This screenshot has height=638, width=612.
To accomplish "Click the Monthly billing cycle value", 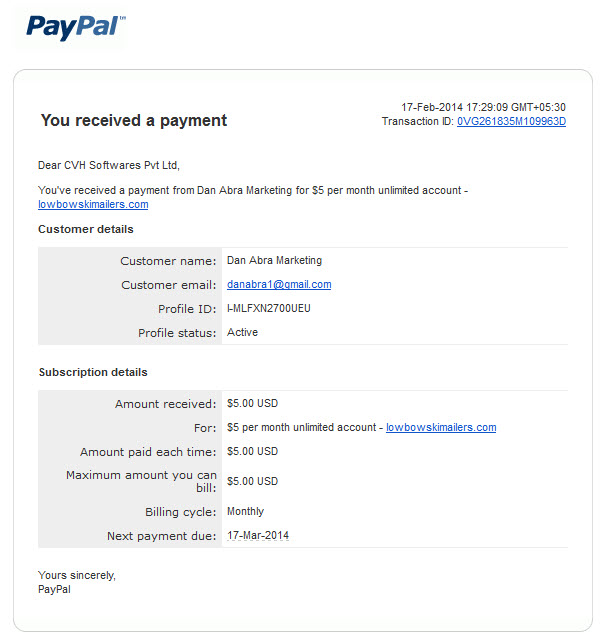I will coord(245,511).
